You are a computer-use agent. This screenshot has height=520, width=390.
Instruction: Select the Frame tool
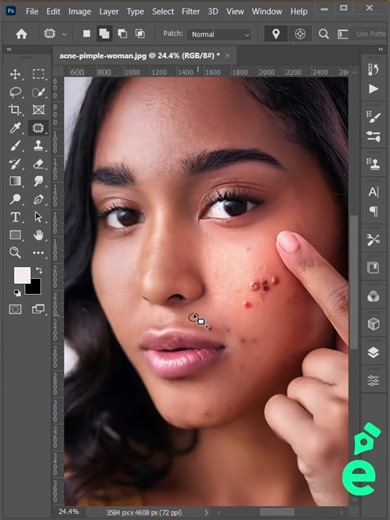pos(38,110)
